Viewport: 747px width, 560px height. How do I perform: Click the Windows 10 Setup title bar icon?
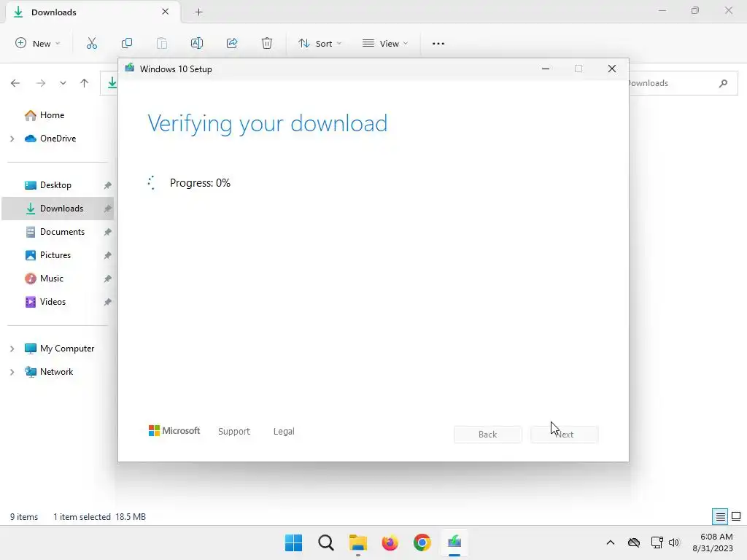coord(130,68)
